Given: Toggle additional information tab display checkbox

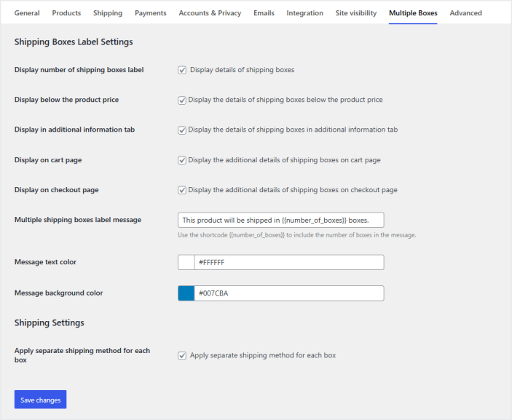Looking at the screenshot, I should 182,130.
